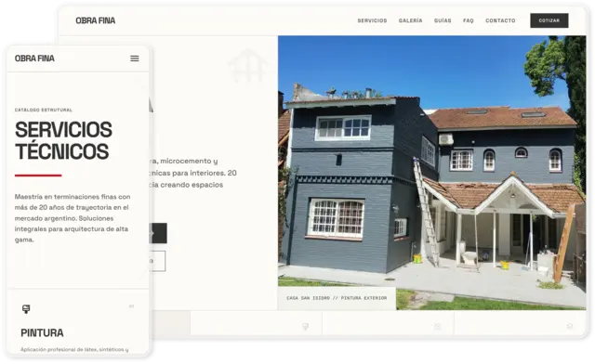Open GALERÍA in the desktop navigation

point(410,20)
